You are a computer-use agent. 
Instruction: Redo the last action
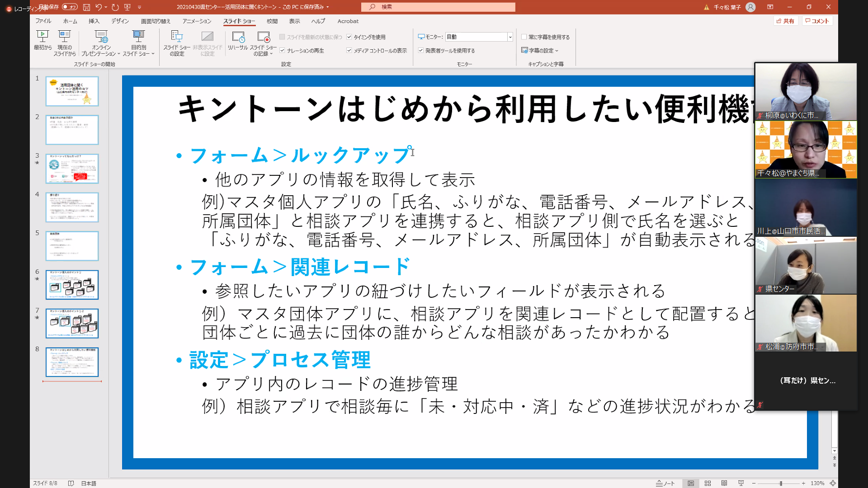pos(115,7)
